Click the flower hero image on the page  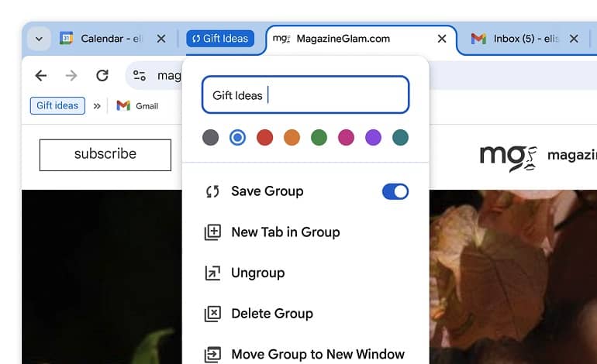click(513, 277)
